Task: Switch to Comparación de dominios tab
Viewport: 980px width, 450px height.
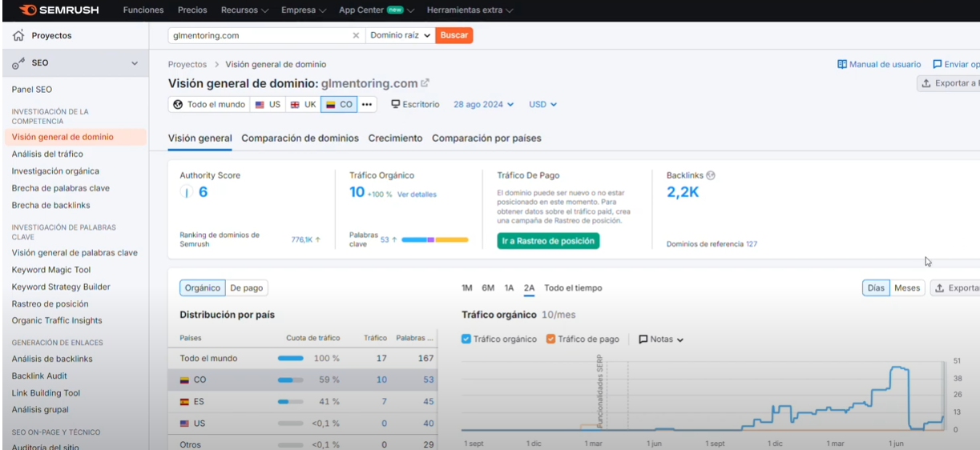Action: tap(300, 138)
